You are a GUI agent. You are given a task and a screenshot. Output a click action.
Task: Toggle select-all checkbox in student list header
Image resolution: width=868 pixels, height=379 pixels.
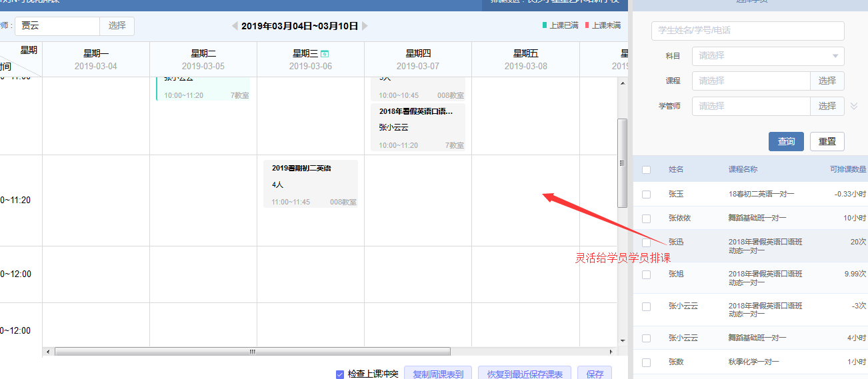[646, 170]
